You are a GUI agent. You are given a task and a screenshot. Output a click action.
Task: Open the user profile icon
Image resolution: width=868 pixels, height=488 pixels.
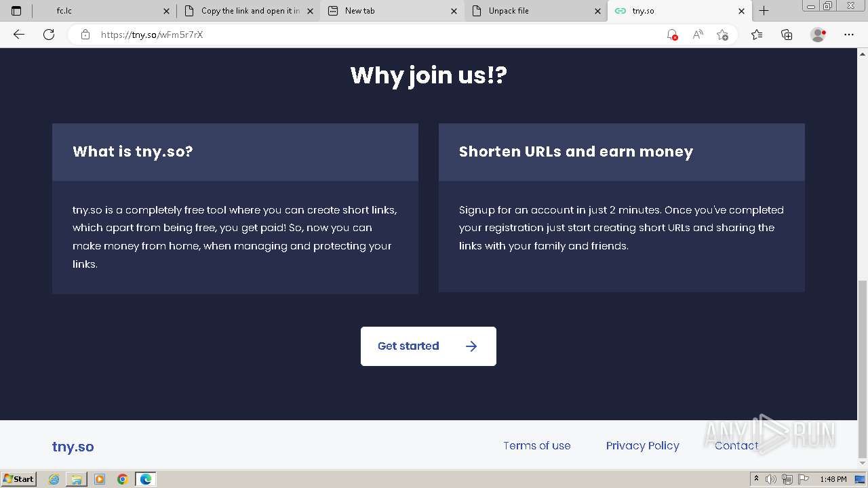tap(818, 35)
